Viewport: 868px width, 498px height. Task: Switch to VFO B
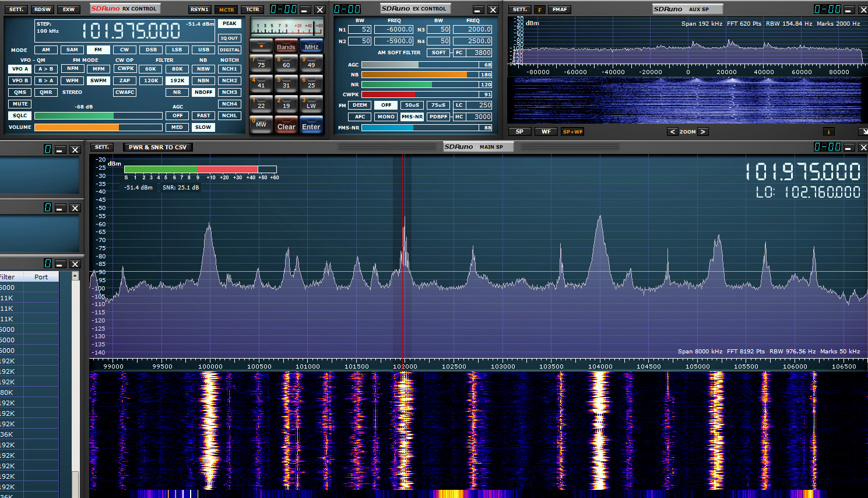tap(20, 80)
